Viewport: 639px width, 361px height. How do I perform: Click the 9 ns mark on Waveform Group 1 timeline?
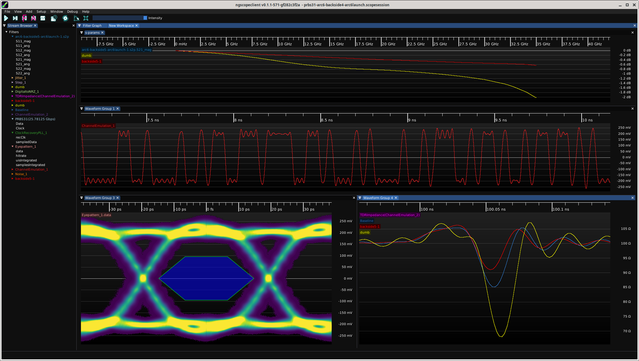tap(412, 120)
